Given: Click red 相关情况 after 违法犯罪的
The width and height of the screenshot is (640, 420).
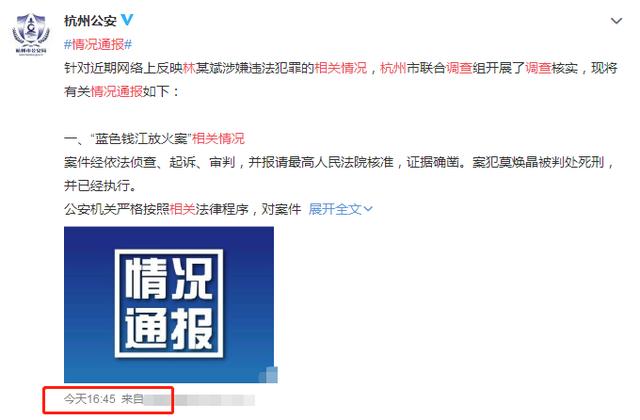Looking at the screenshot, I should coord(341,68).
